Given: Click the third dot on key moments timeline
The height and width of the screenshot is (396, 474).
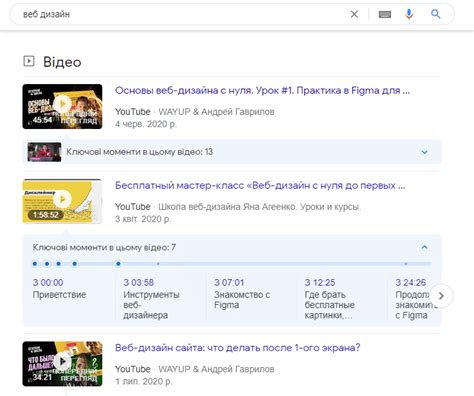Looking at the screenshot, I should tap(59, 264).
